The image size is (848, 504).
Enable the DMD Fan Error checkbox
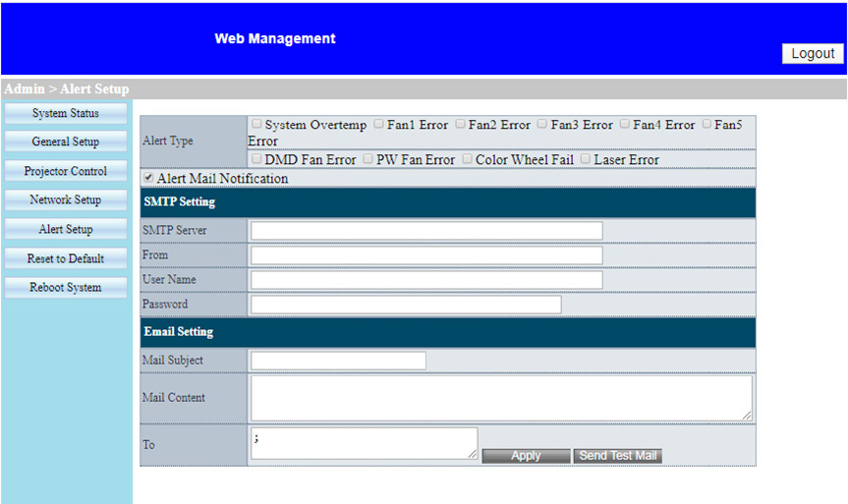tap(256, 158)
